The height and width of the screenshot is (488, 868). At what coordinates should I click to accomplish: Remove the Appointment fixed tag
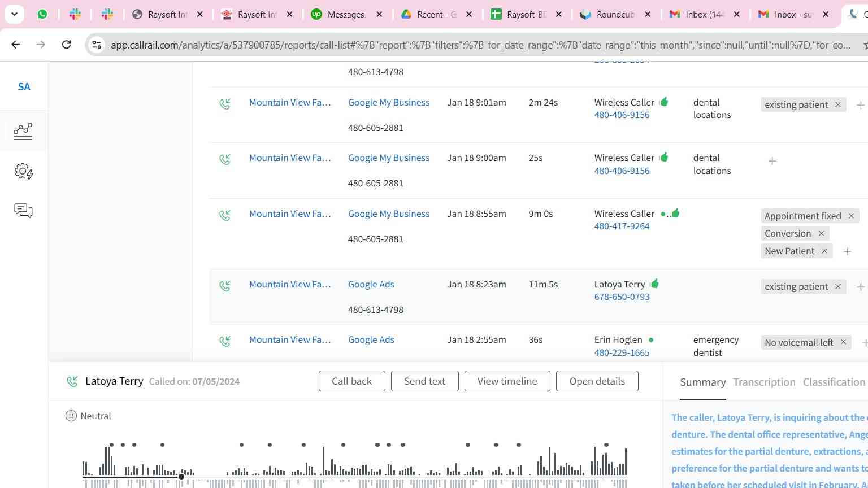(x=851, y=216)
